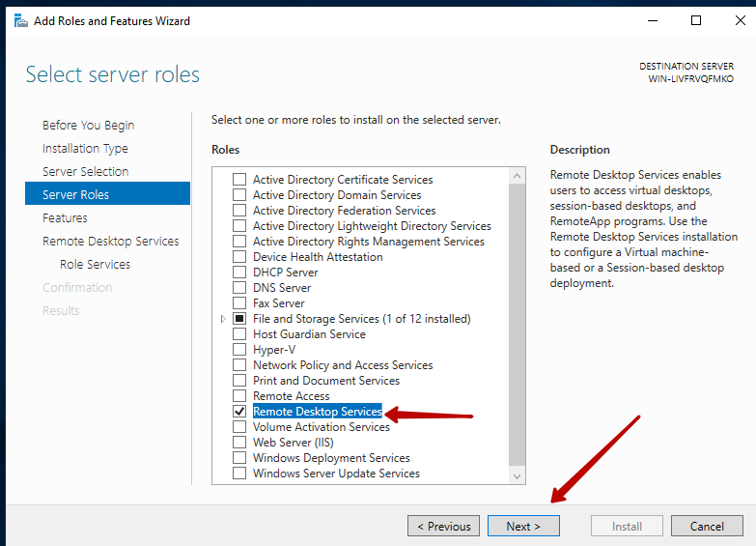This screenshot has height=546, width=756.
Task: Enable the Web Server (IIS) role
Action: click(239, 443)
